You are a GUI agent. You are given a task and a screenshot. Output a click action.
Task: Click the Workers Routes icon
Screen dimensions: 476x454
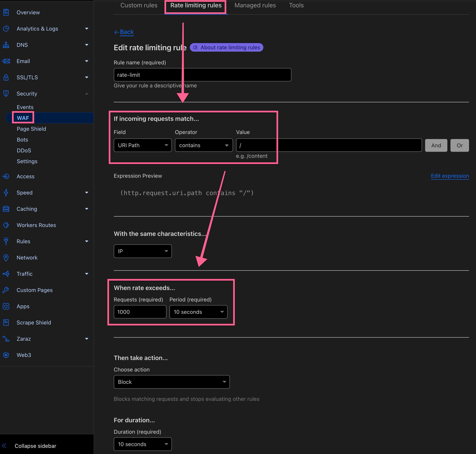(x=6, y=225)
